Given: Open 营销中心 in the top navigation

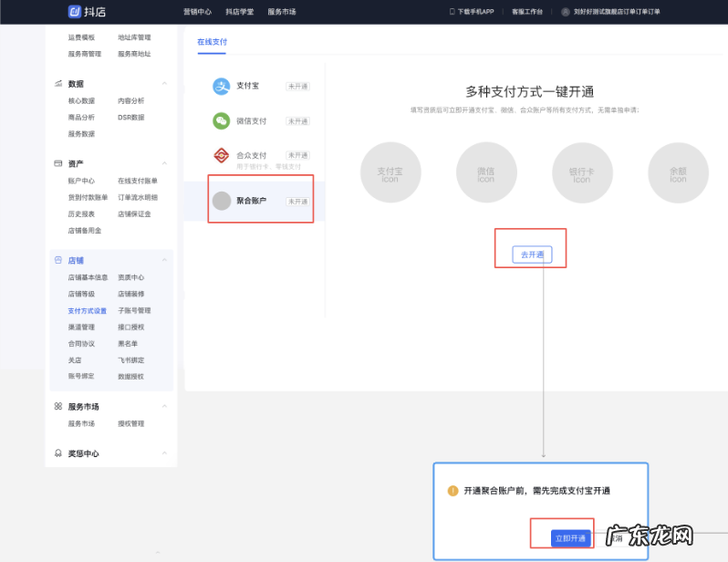Looking at the screenshot, I should pos(197,12).
